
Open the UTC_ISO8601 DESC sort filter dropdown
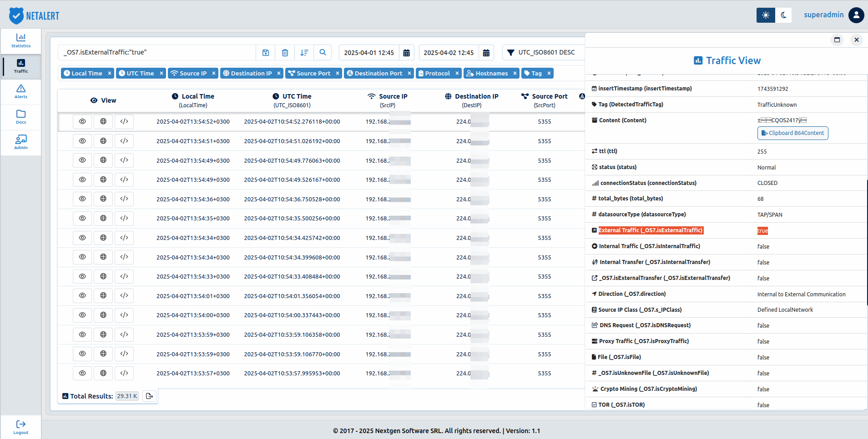[544, 53]
